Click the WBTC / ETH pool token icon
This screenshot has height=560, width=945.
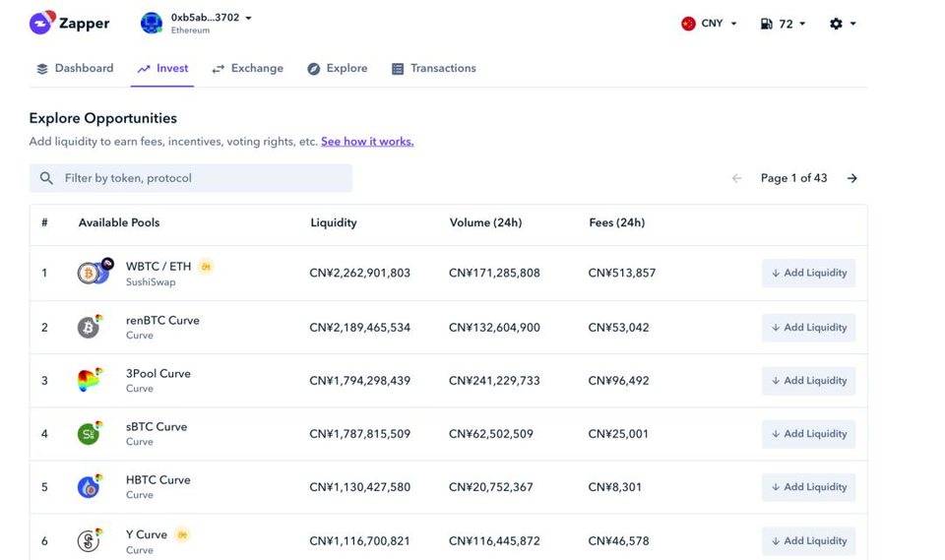point(94,273)
